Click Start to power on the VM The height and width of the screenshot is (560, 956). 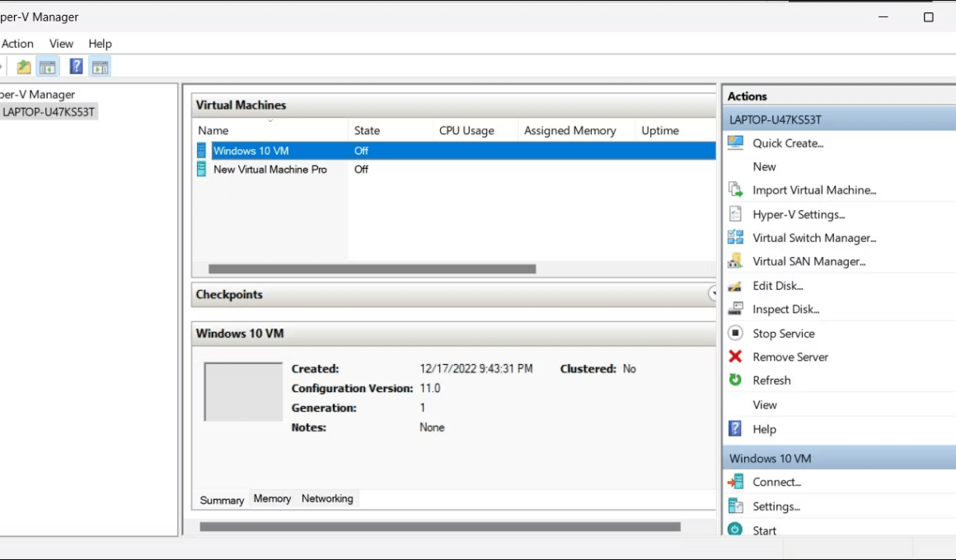click(x=764, y=530)
